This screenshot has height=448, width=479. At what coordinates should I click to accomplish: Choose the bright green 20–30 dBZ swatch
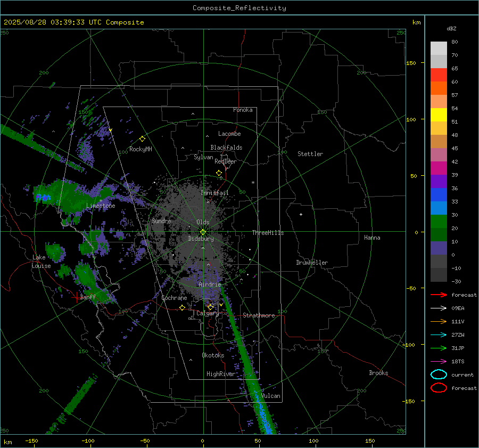click(439, 221)
